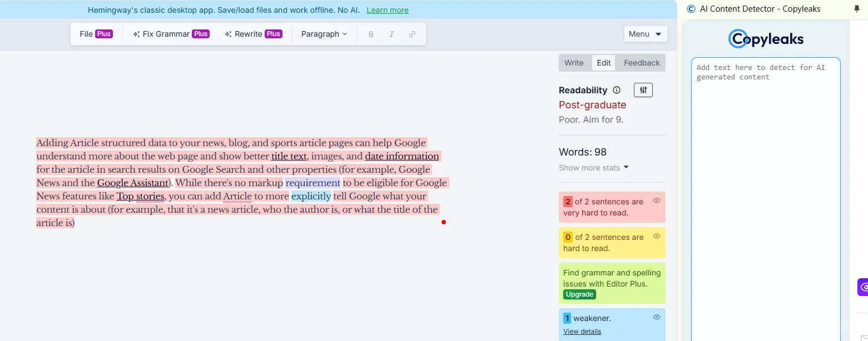
Task: Click the Readability info icon
Action: click(x=616, y=90)
